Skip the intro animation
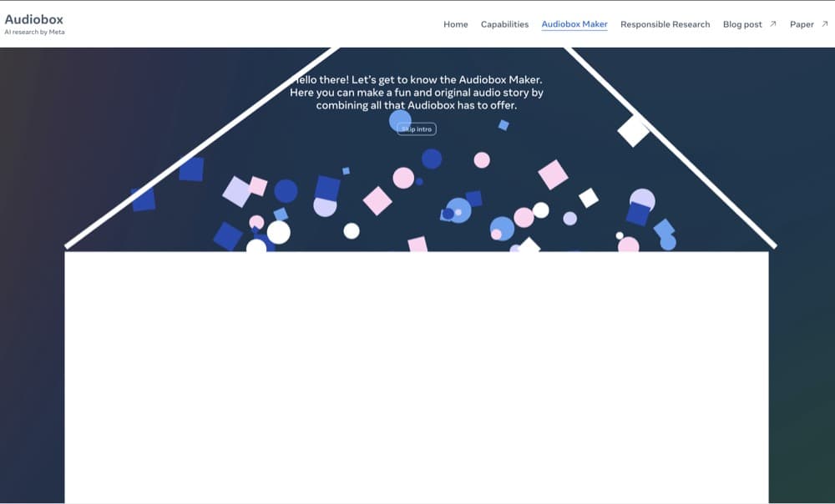The height and width of the screenshot is (504, 835). (415, 129)
